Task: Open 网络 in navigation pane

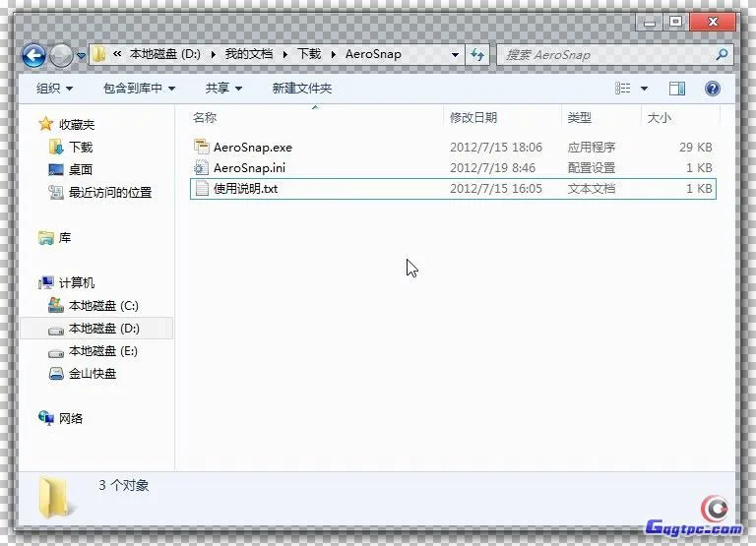Action: 71,418
